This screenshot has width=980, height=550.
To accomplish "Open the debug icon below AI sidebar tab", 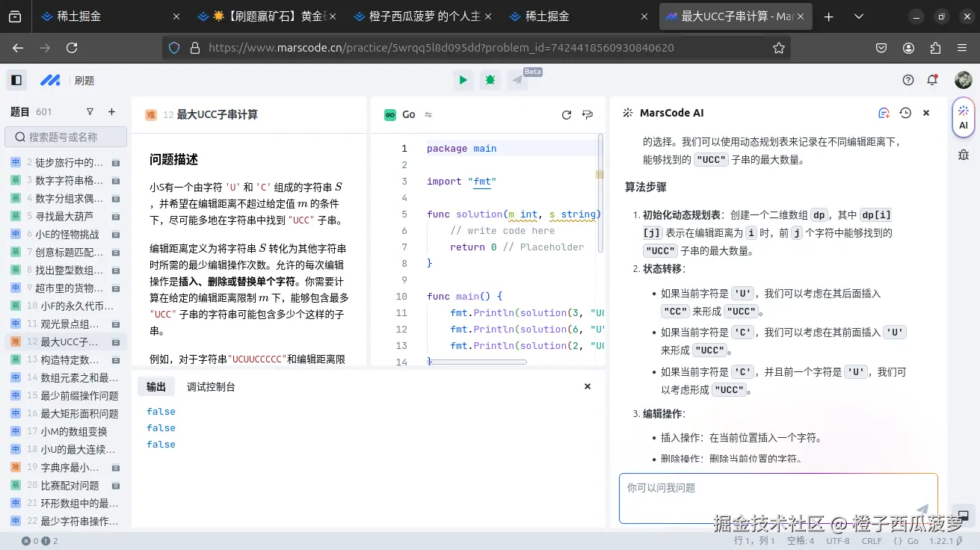I will pos(964,155).
